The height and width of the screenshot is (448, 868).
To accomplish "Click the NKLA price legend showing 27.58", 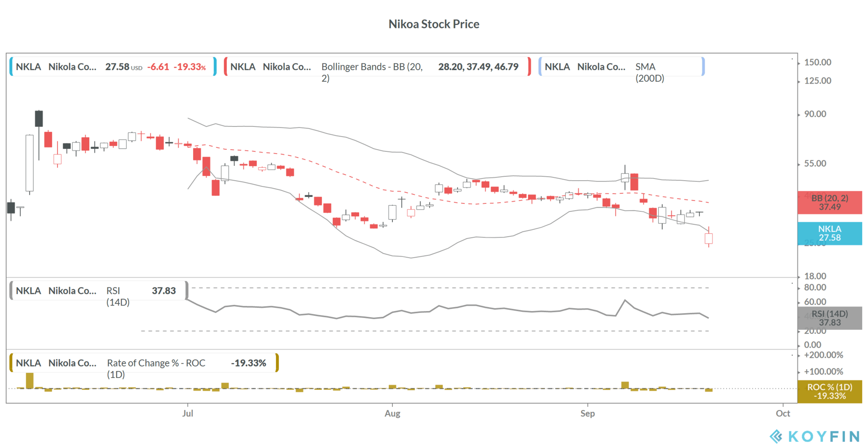I will (x=113, y=66).
